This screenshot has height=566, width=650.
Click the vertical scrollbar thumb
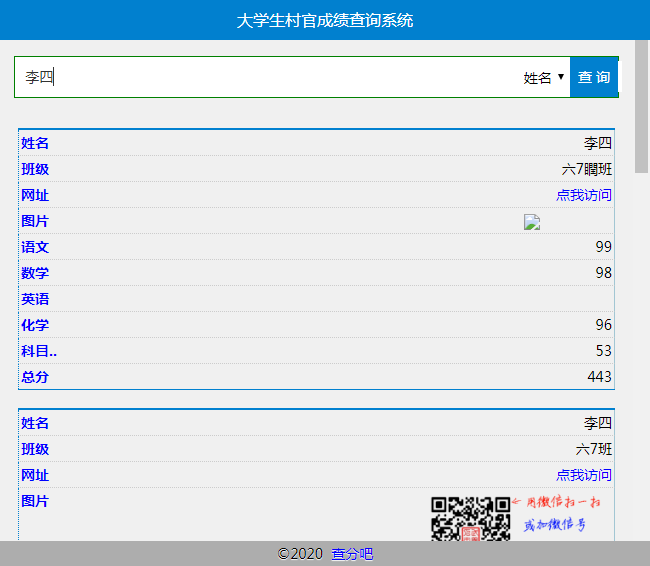[641, 105]
